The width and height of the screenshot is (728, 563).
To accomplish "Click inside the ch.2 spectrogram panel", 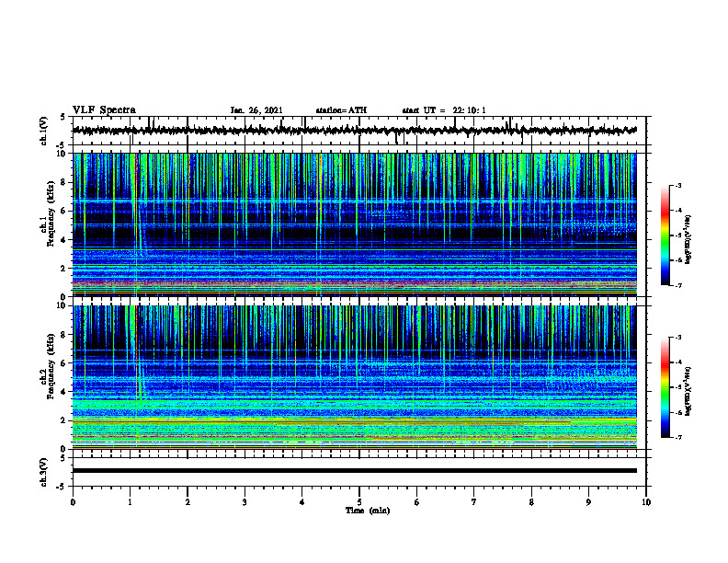I will tap(354, 377).
